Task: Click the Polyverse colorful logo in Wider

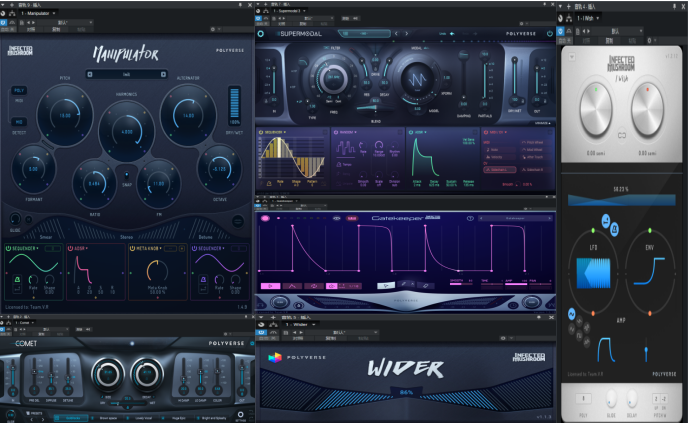Action: (x=275, y=358)
